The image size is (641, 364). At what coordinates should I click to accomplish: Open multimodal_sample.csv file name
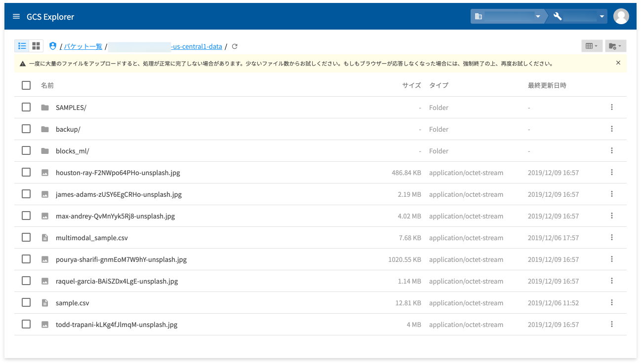coord(92,238)
